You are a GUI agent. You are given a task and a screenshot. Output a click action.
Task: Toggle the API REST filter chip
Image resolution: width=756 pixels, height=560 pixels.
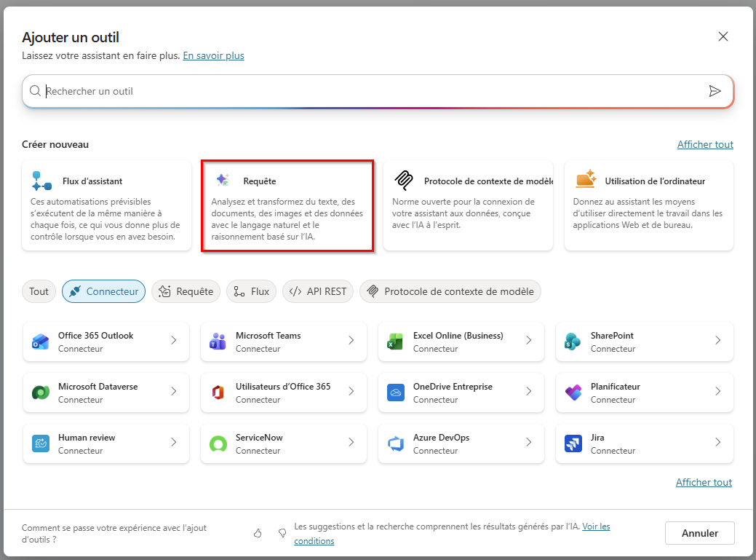(318, 291)
